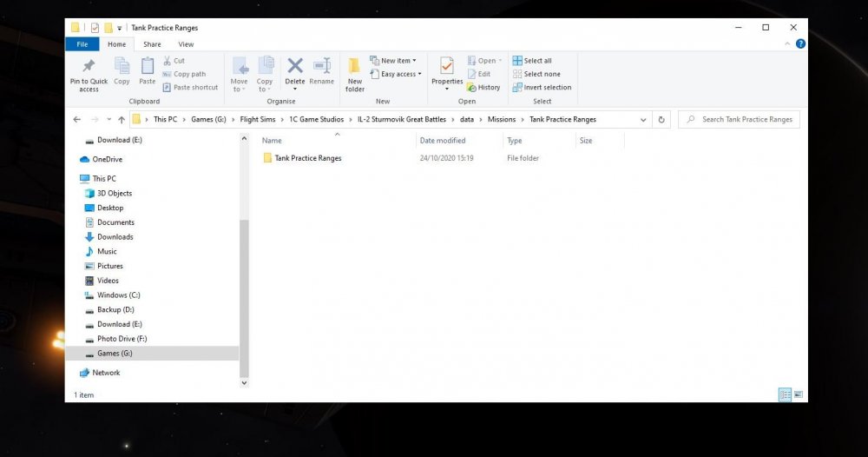The image size is (868, 457).
Task: Click Invert selection in Select group
Action: point(542,87)
